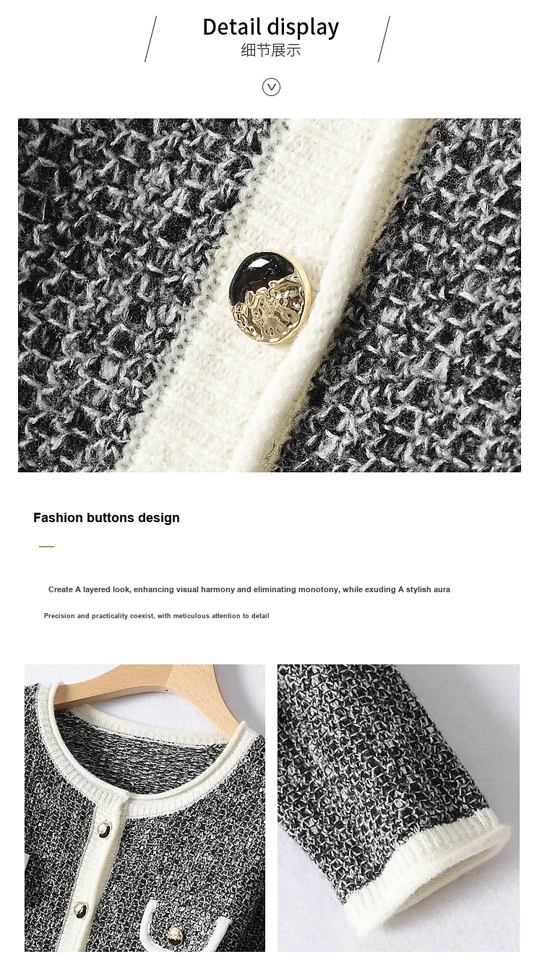This screenshot has height=980, width=542.
Task: Click the gold button on the pocket
Action: [174, 937]
